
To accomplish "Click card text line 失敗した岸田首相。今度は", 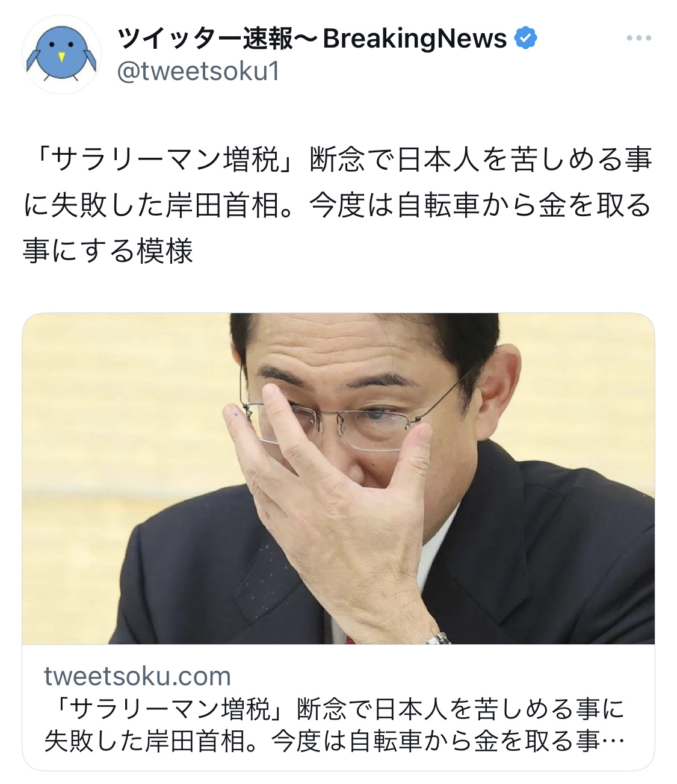I will [x=335, y=741].
